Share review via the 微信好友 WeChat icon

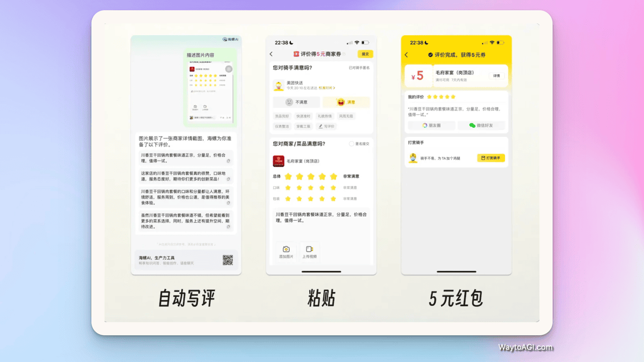(472, 125)
